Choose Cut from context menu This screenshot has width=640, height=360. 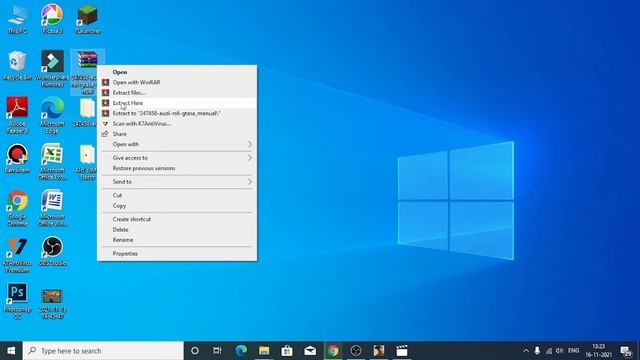tap(177, 195)
